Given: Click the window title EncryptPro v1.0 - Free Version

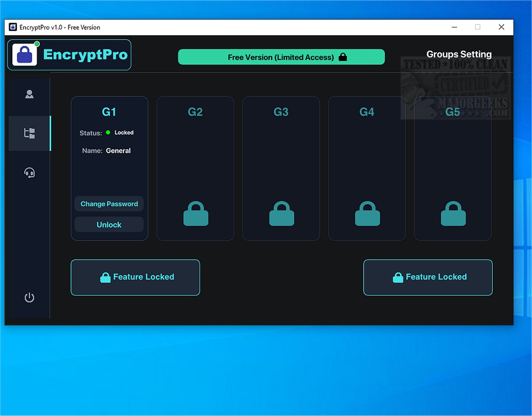Looking at the screenshot, I should (x=60, y=27).
